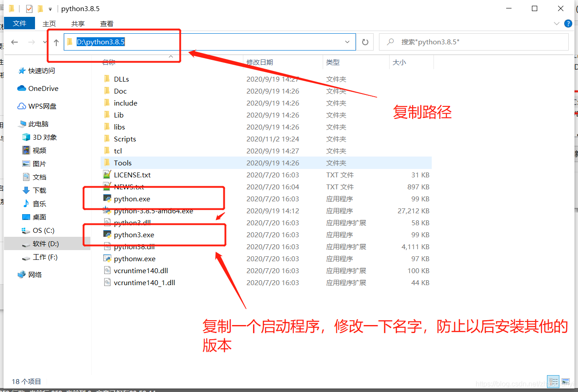Expand the ribbon with the chevron
The width and height of the screenshot is (578, 392).
pos(557,24)
